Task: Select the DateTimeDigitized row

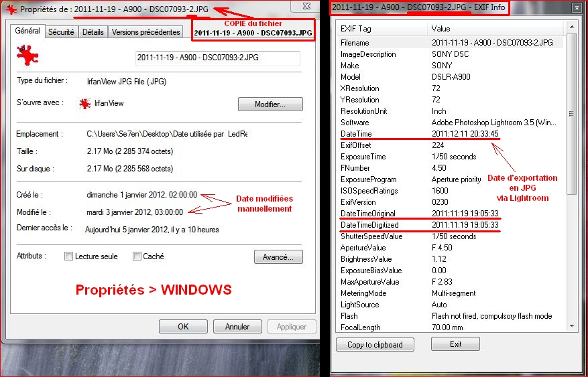Action: coord(450,225)
